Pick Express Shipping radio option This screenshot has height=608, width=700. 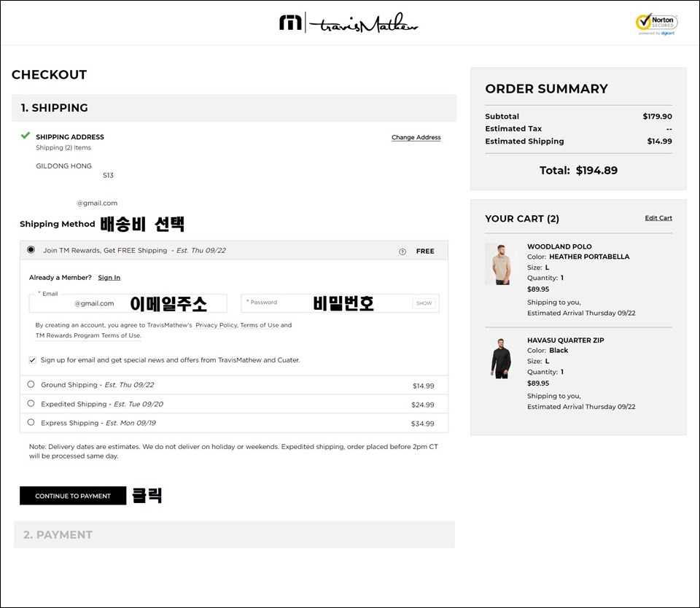pos(31,422)
